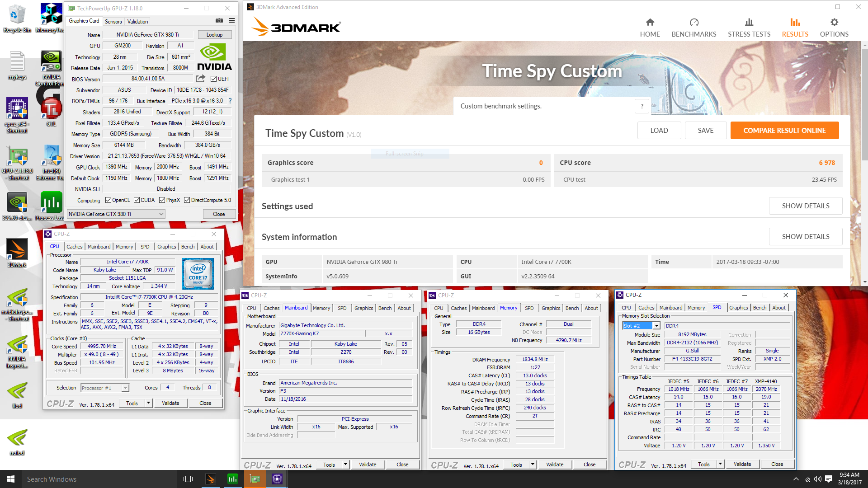Image resolution: width=868 pixels, height=488 pixels.
Task: Switch to 3DMark from the taskbar
Action: [210, 479]
